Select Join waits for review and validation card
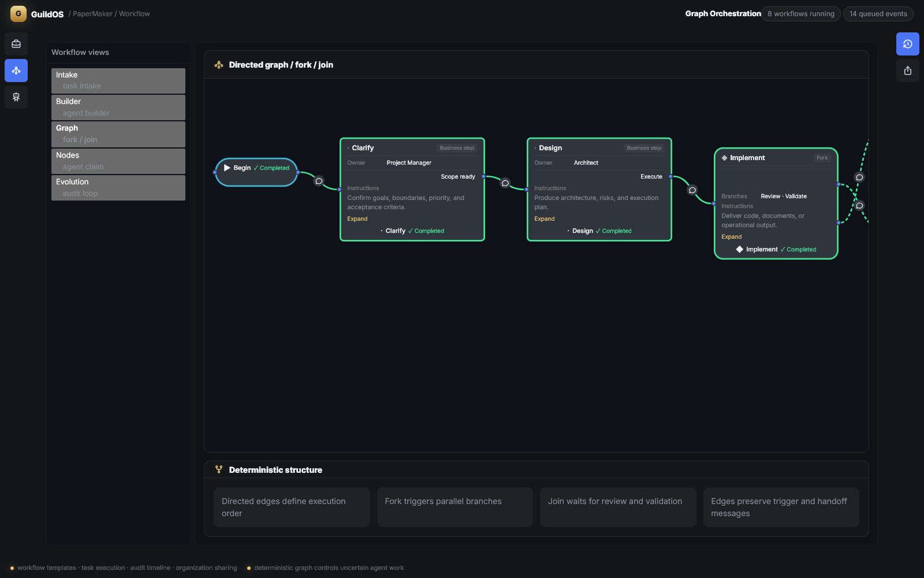 (618, 507)
